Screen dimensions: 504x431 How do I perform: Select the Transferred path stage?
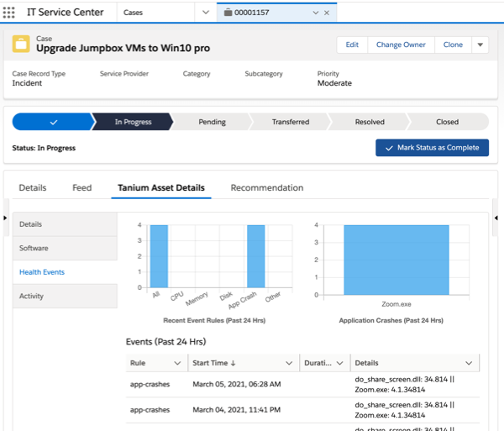coord(291,122)
